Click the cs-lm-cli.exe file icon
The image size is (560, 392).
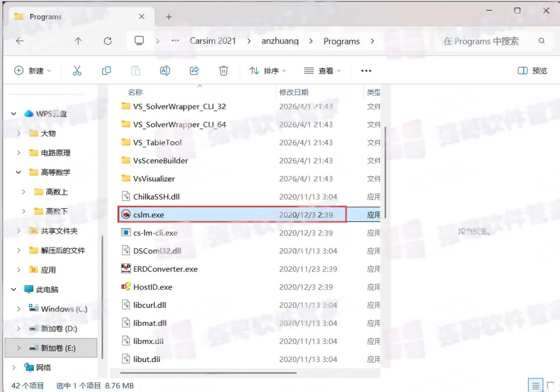click(126, 232)
